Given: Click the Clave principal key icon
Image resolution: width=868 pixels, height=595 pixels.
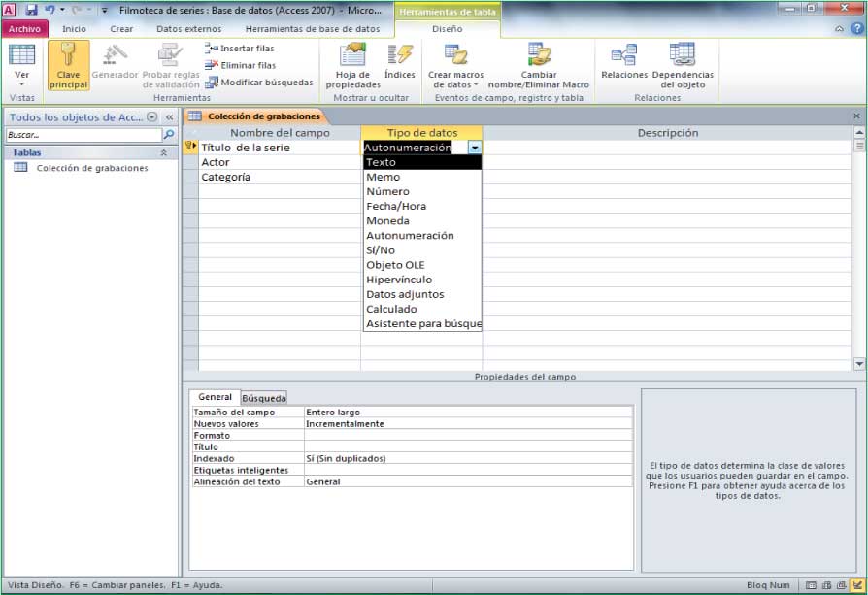Looking at the screenshot, I should click(68, 64).
